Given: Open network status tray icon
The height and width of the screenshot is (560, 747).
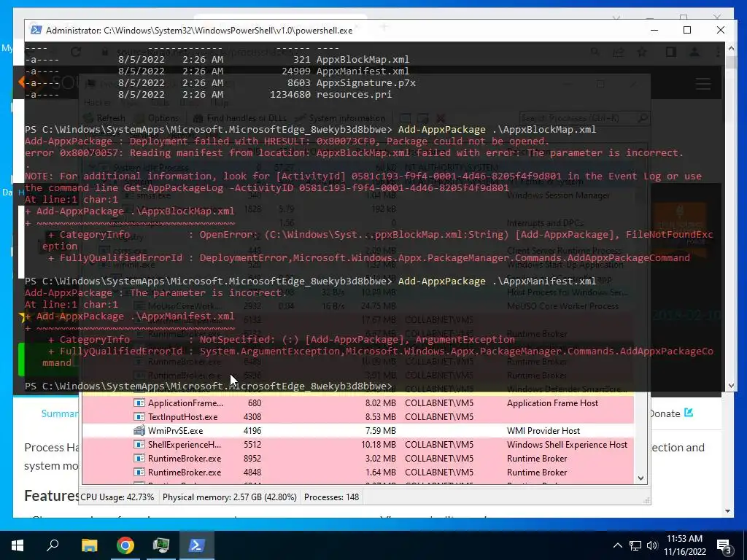Looking at the screenshot, I should coord(635,545).
